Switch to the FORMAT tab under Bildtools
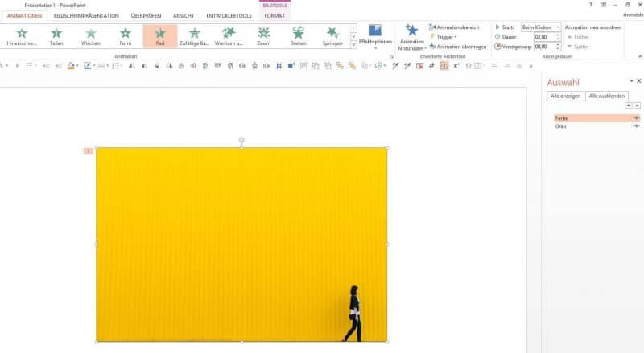644x353 pixels. [x=275, y=15]
